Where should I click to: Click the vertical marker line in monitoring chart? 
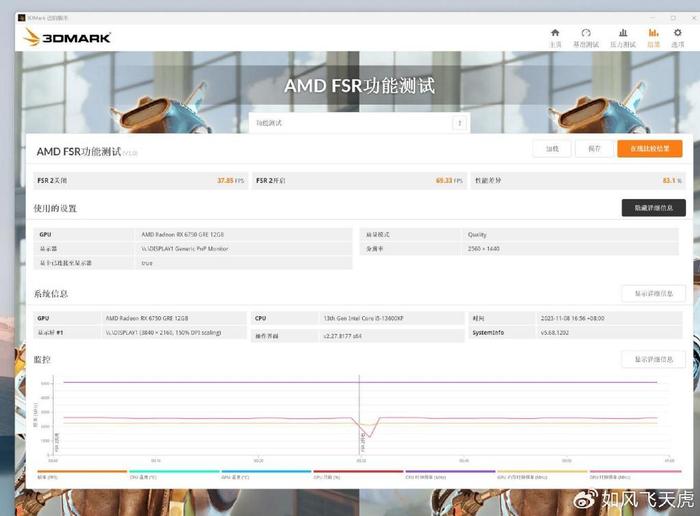pyautogui.click(x=359, y=415)
